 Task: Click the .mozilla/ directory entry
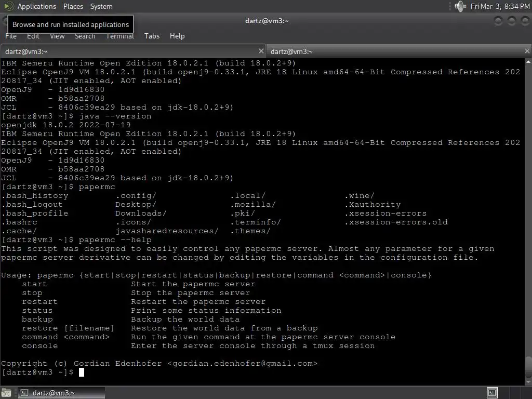point(253,205)
